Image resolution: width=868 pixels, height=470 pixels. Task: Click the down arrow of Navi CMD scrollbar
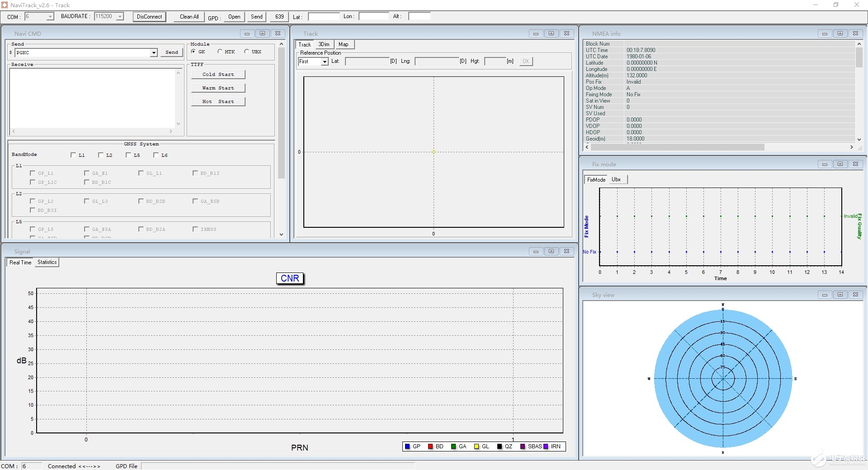point(281,235)
